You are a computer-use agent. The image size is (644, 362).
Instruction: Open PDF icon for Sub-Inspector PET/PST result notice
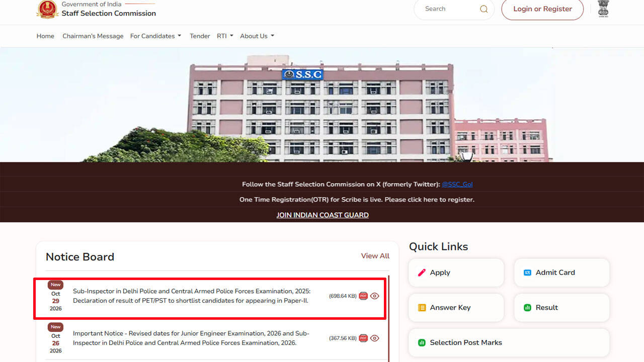click(363, 296)
